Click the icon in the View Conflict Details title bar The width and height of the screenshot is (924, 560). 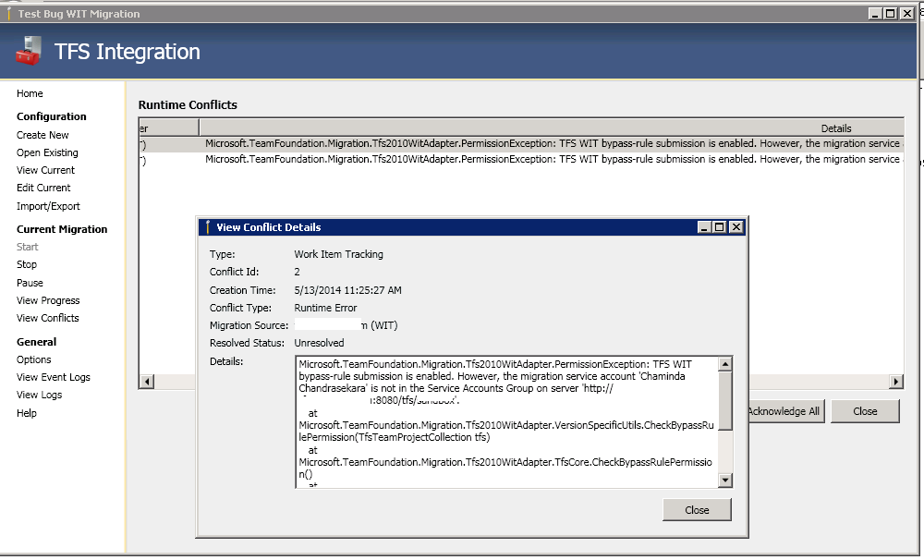(206, 226)
